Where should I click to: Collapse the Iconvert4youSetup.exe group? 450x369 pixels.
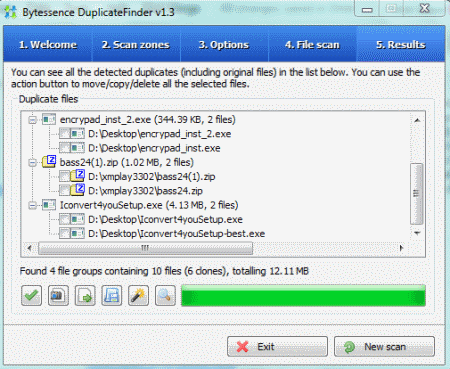[32, 205]
